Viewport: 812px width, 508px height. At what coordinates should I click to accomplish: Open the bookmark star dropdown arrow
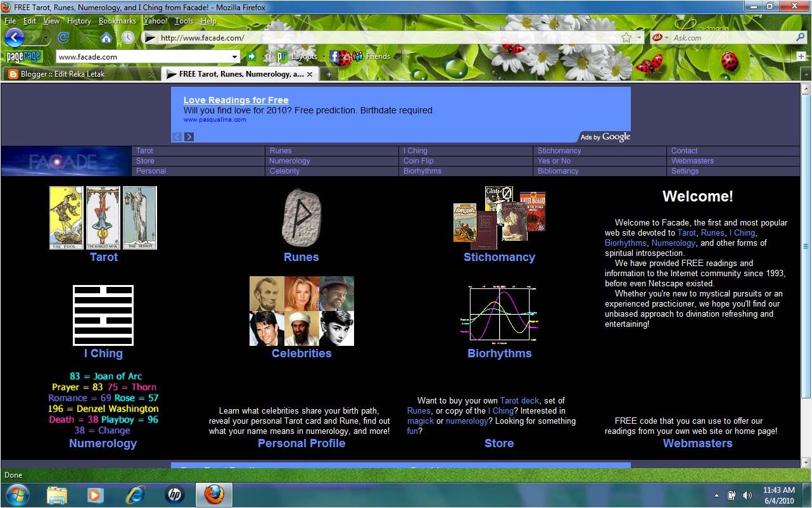click(639, 38)
